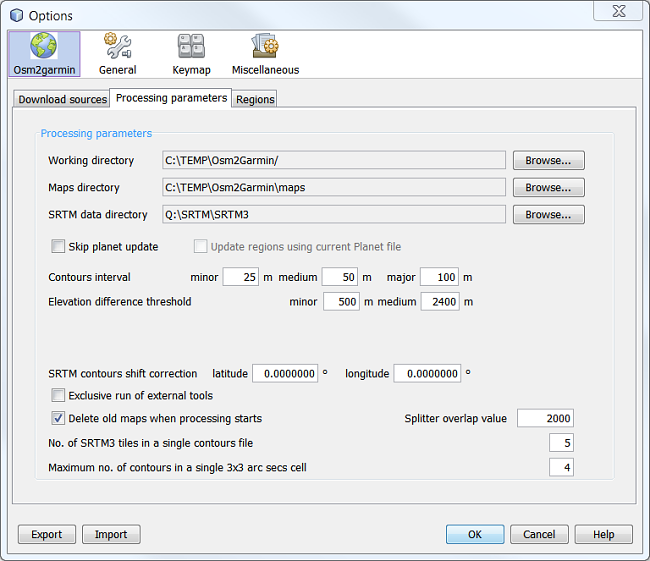This screenshot has width=650, height=561.
Task: Open the General settings wrench icon
Action: [118, 54]
